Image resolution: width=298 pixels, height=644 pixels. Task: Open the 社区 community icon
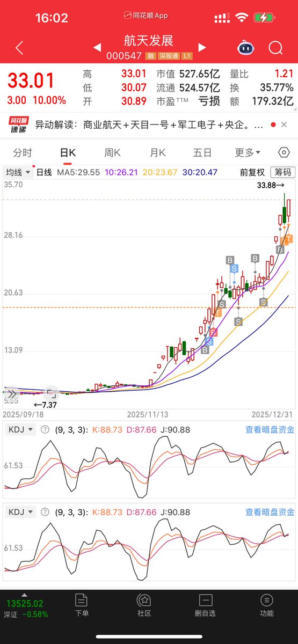coord(144,604)
